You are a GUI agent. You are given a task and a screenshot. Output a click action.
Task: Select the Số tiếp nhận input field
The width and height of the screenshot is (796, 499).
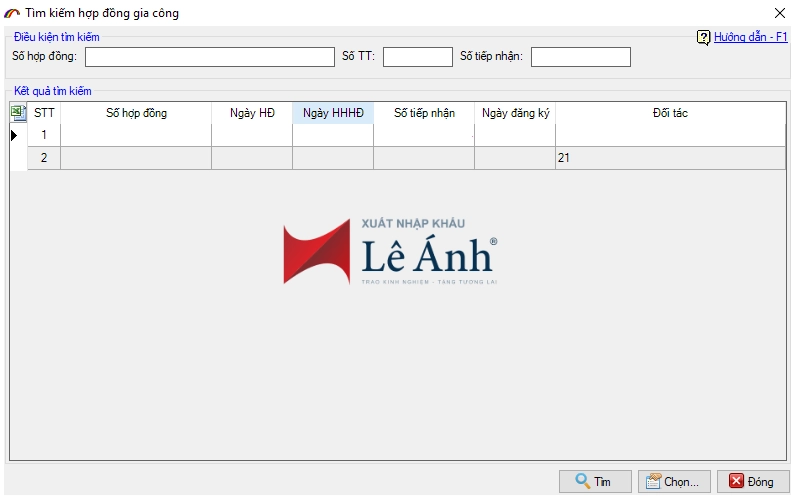[x=580, y=57]
